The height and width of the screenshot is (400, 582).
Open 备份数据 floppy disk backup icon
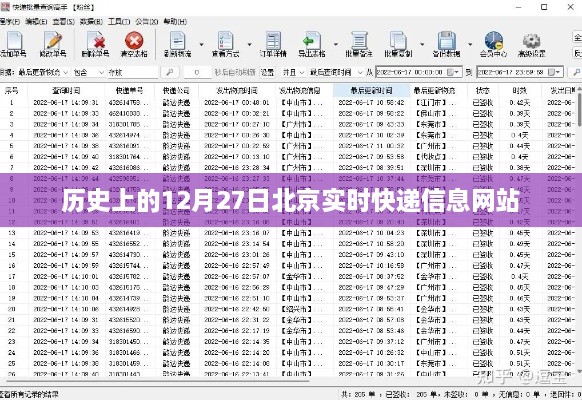pos(446,45)
